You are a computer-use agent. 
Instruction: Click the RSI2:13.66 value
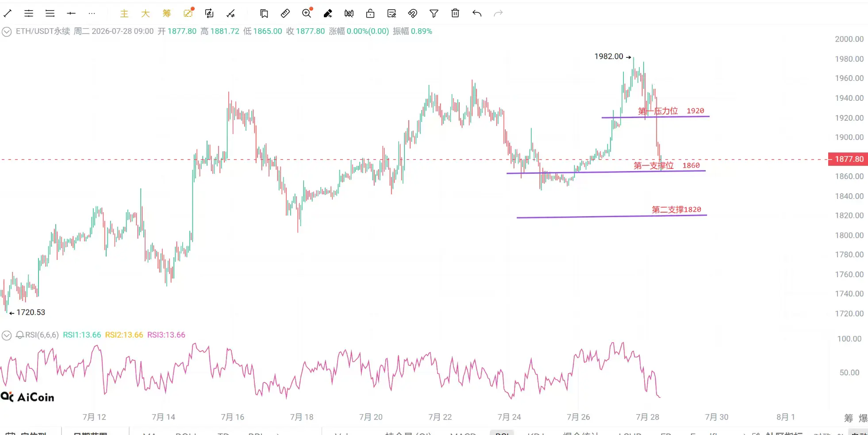pyautogui.click(x=124, y=335)
